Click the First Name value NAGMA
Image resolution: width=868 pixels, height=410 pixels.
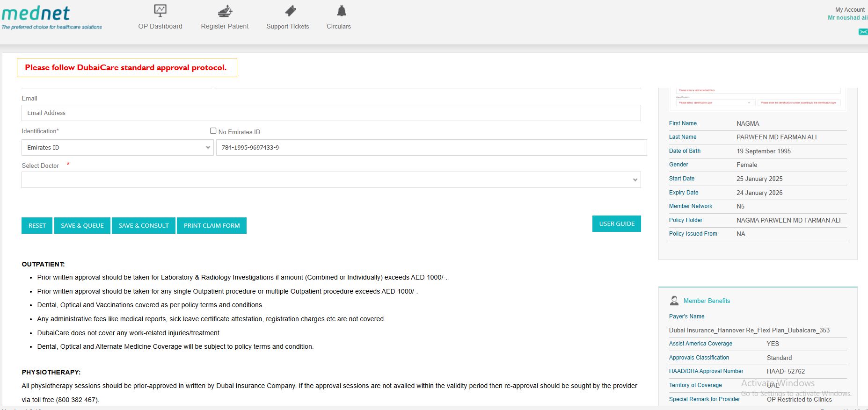pos(748,123)
